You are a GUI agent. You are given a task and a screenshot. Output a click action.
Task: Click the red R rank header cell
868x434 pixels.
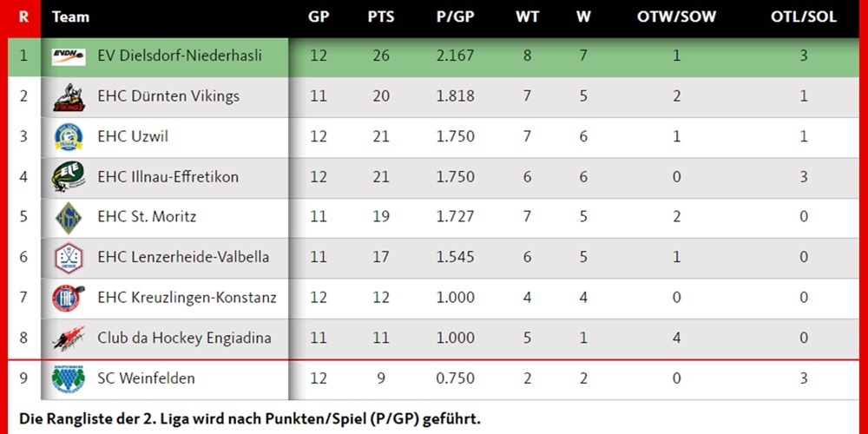click(23, 17)
